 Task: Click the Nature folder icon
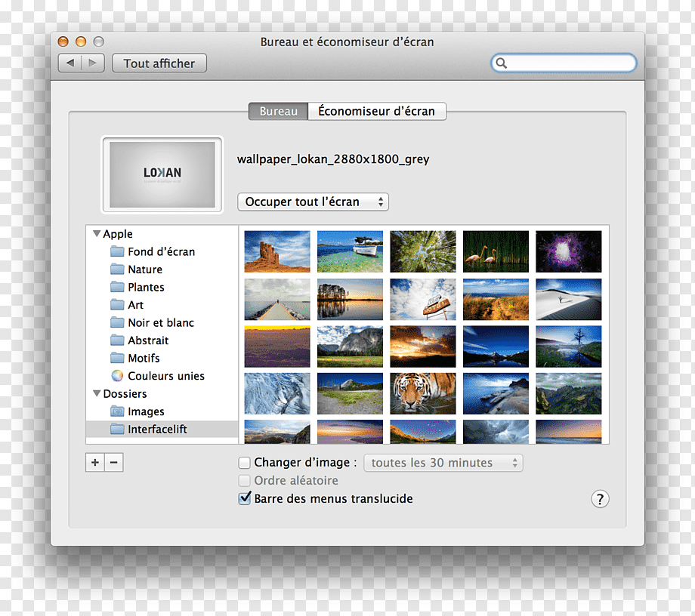[x=117, y=269]
